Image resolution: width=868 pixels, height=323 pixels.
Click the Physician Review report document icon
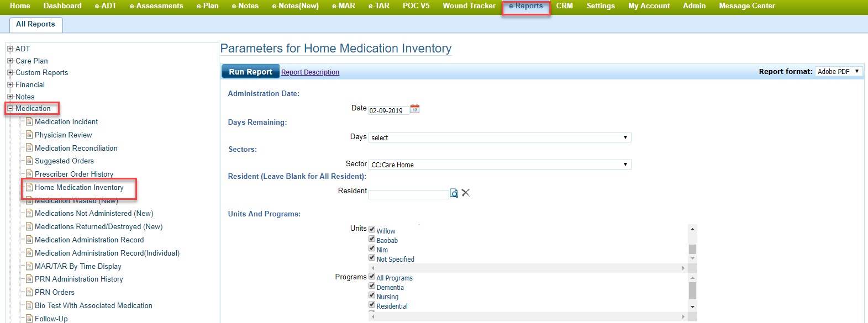tap(29, 135)
